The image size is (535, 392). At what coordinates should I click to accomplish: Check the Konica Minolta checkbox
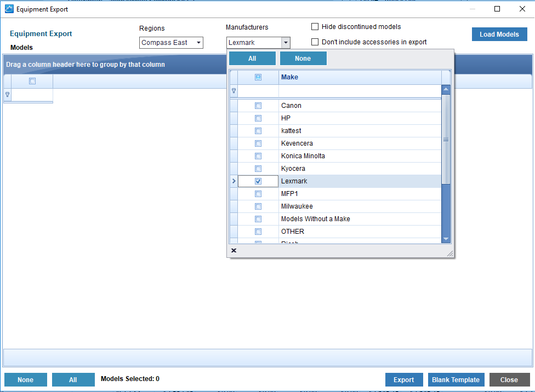pos(258,156)
